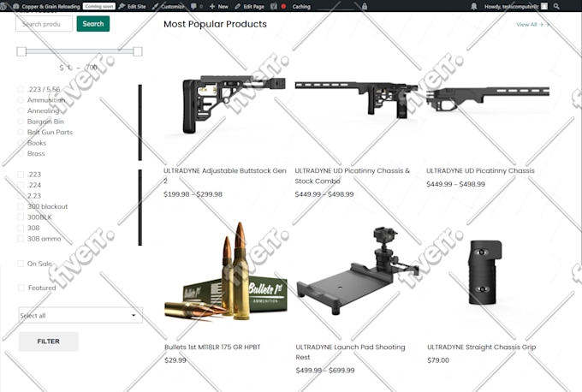Select the Books category radio
The height and width of the screenshot is (392, 582).
tap(21, 143)
